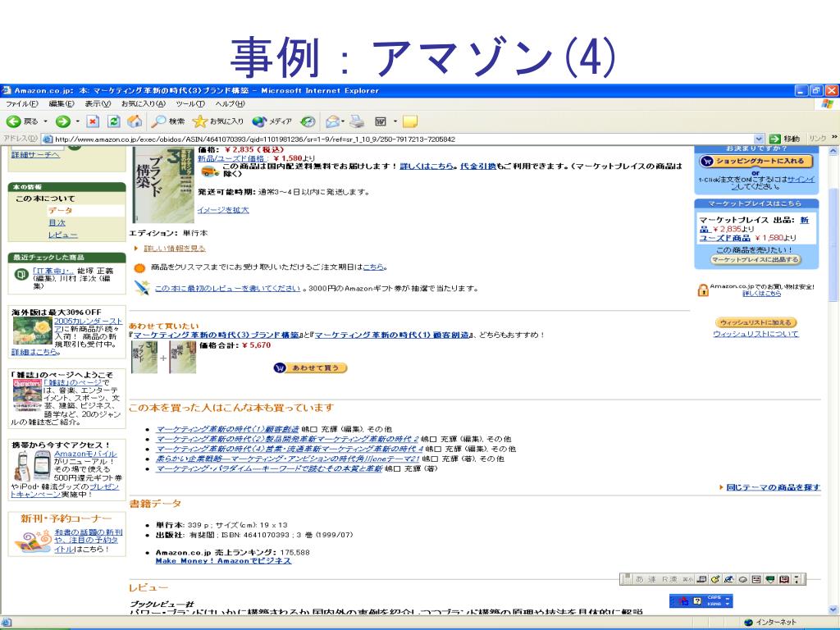The height and width of the screenshot is (630, 840).
Task: Open the ファイル(F) menu
Action: [22, 104]
